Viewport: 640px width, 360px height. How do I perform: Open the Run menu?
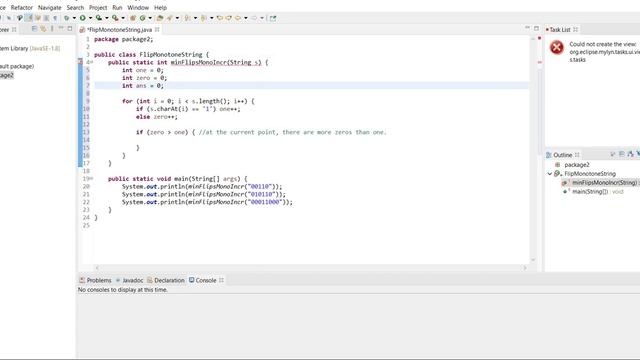click(x=117, y=7)
